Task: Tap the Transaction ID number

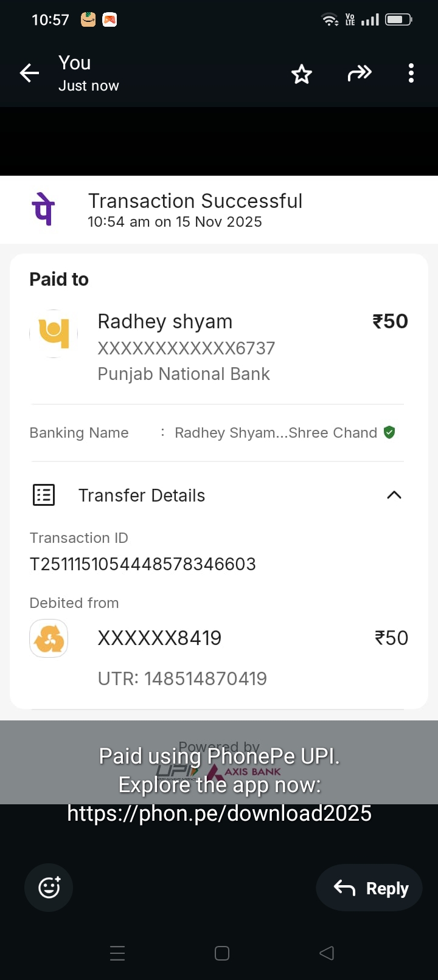Action: (143, 564)
